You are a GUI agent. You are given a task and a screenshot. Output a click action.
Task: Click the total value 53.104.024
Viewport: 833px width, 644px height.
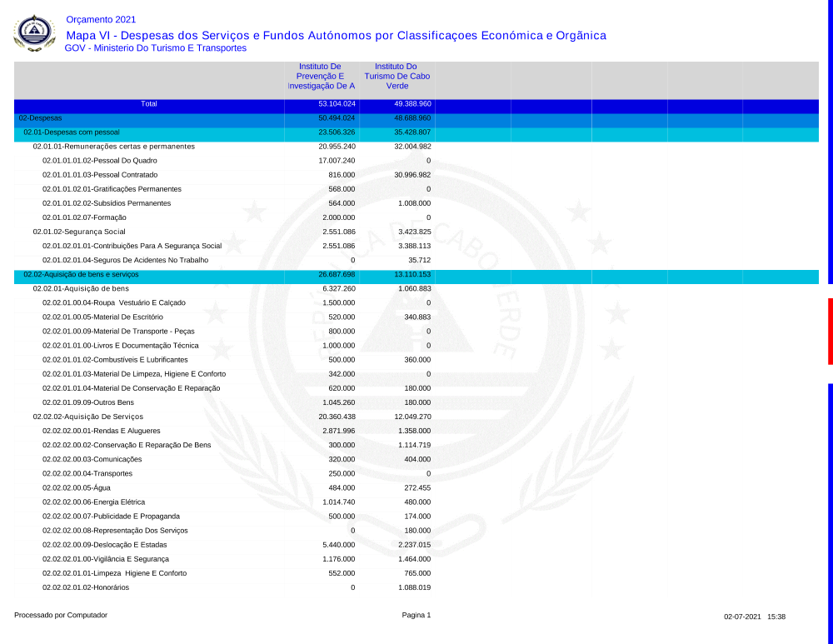(337, 104)
